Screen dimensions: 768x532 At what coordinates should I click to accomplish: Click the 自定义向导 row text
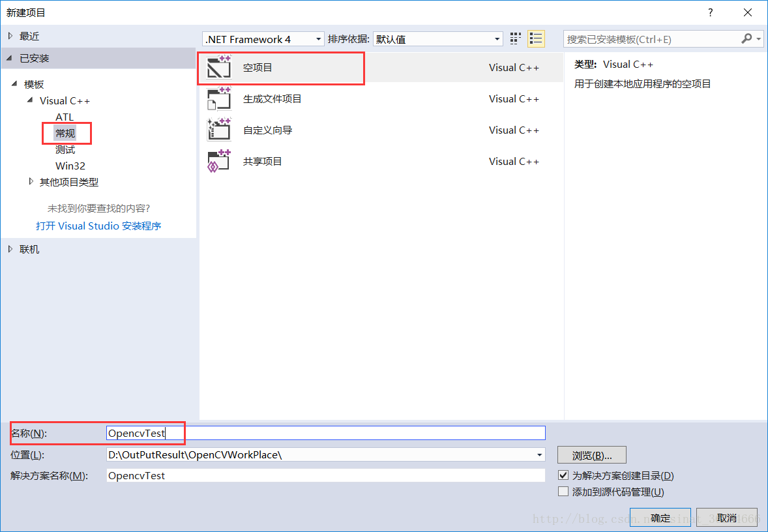point(267,130)
